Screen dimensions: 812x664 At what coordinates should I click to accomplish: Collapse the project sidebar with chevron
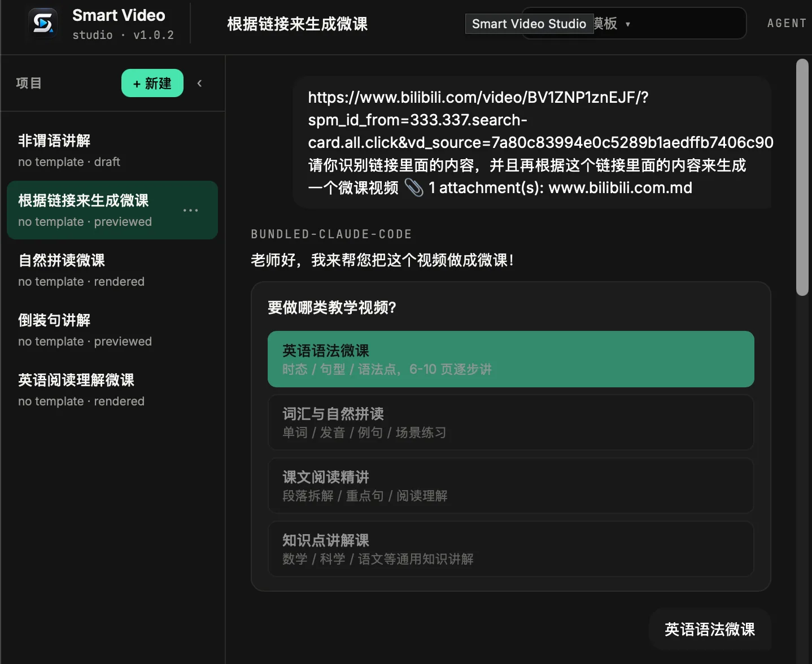coord(199,83)
